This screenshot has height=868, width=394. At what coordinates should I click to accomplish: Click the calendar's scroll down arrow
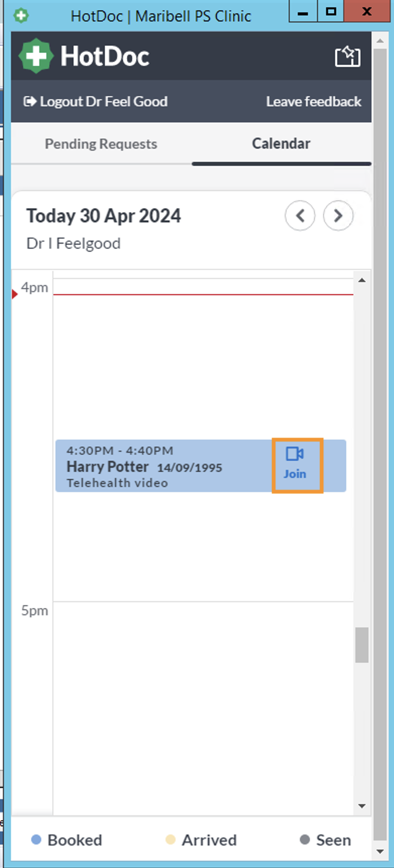362,806
